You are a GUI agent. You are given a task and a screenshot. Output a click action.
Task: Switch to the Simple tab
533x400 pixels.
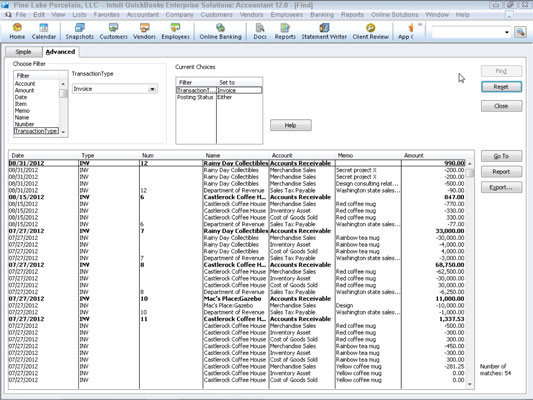(23, 52)
